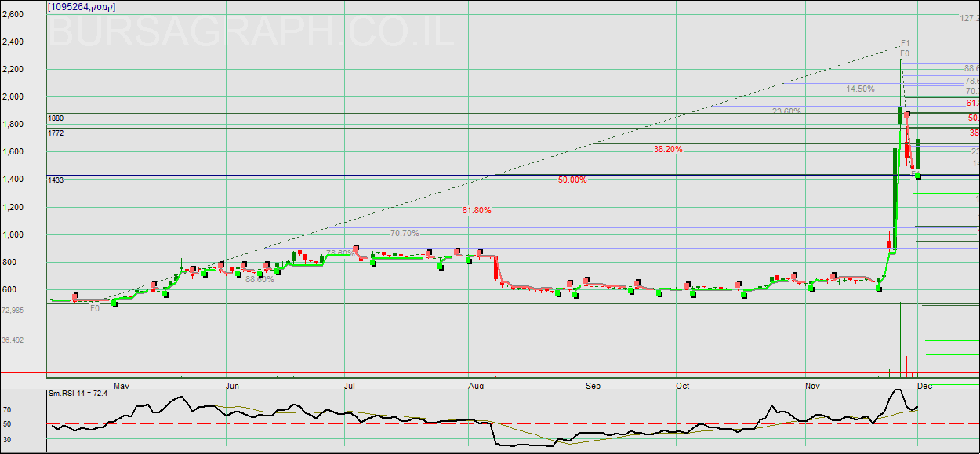Click the 88.60% label near June
Screen dimensions: 980x454
(x=260, y=279)
